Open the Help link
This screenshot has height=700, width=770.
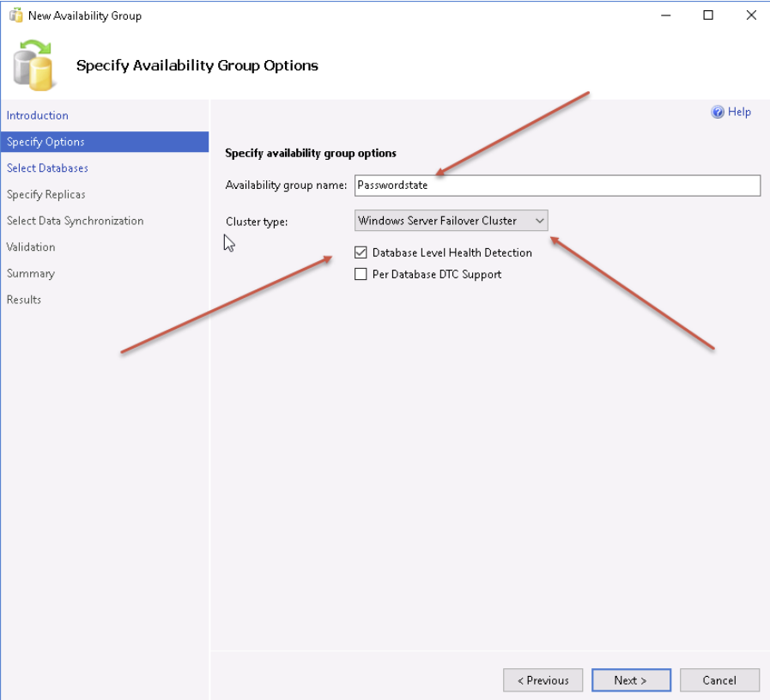pos(739,112)
